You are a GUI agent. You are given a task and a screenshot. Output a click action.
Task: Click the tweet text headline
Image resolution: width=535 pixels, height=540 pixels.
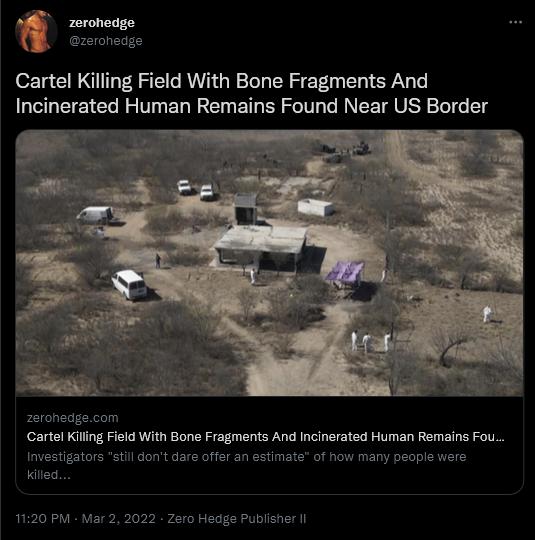point(251,93)
